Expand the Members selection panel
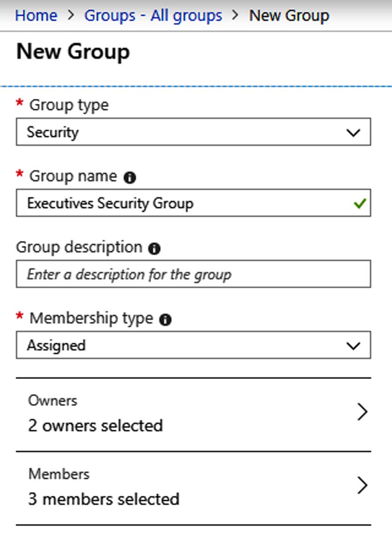 tap(194, 488)
